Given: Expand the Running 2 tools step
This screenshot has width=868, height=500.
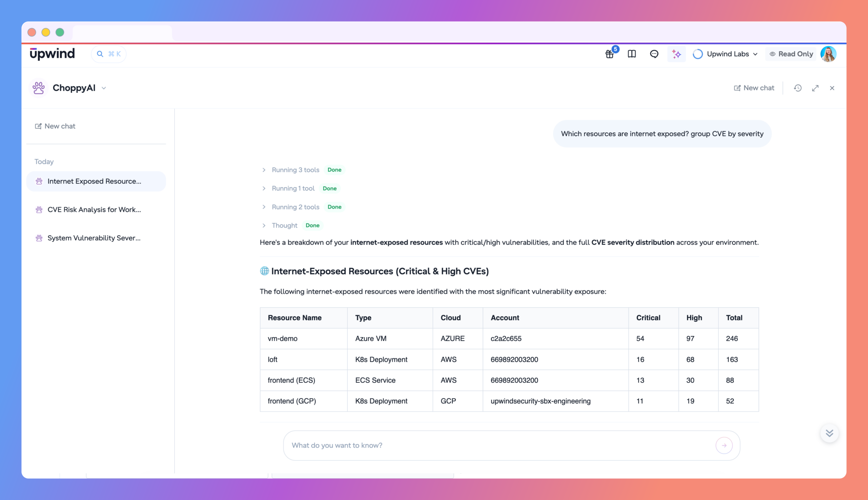Looking at the screenshot, I should (296, 207).
